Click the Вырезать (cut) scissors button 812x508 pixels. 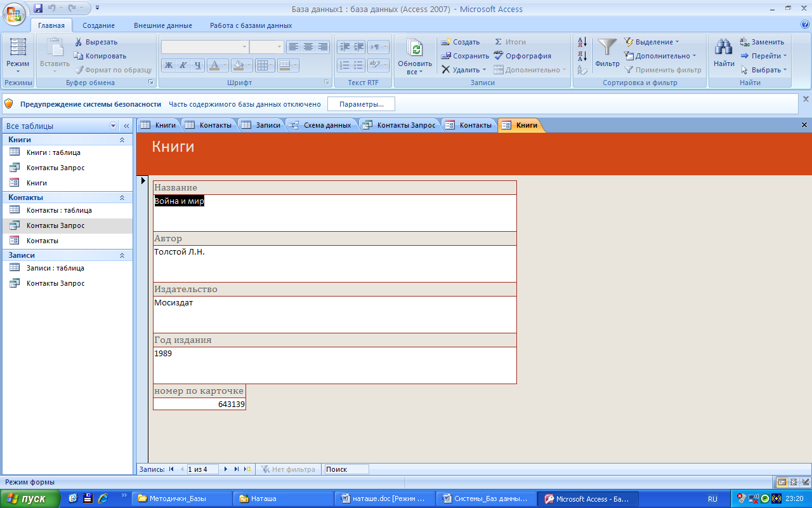(x=96, y=42)
